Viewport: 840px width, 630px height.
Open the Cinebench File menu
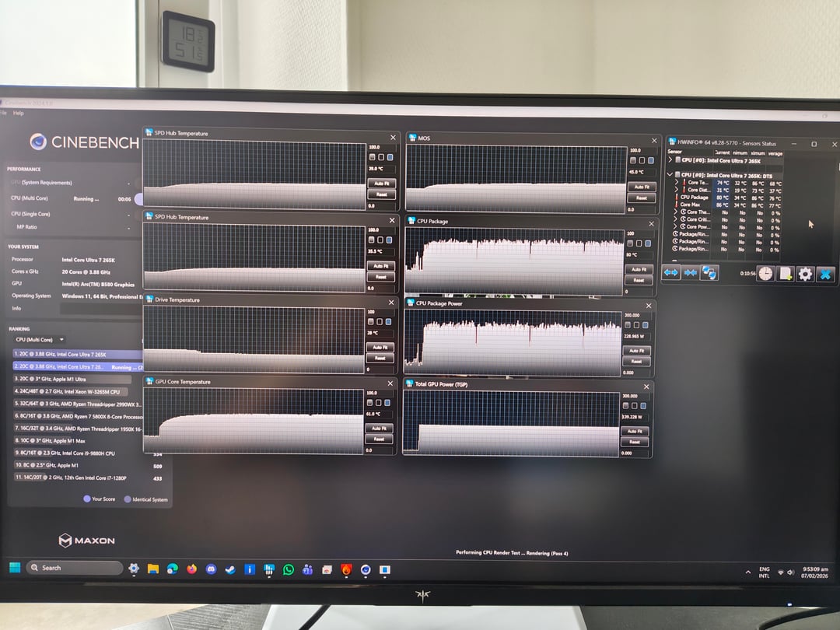pyautogui.click(x=3, y=114)
